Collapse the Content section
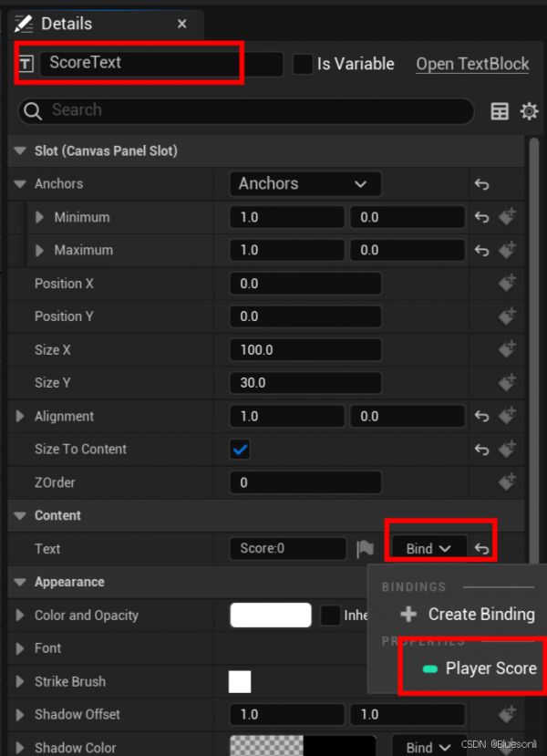 [x=21, y=516]
